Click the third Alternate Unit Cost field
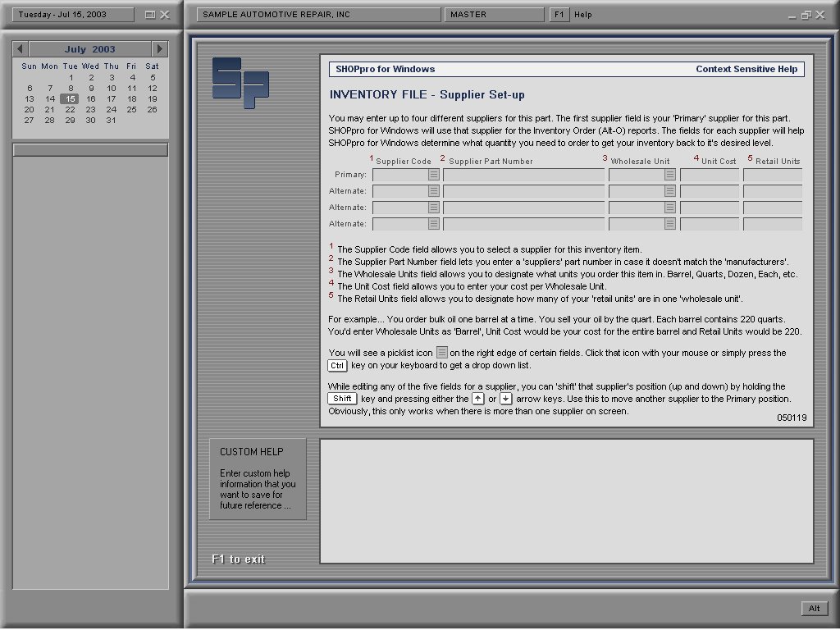Image resolution: width=840 pixels, height=630 pixels. [710, 224]
